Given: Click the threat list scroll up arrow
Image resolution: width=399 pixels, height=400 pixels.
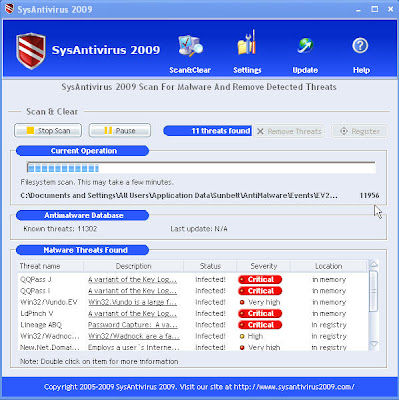Looking at the screenshot, I should (x=374, y=265).
